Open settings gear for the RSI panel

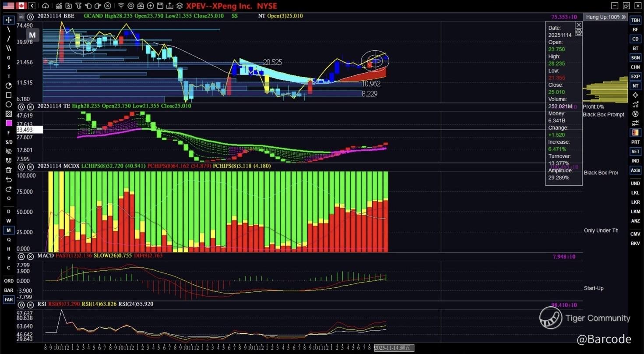tap(21, 305)
